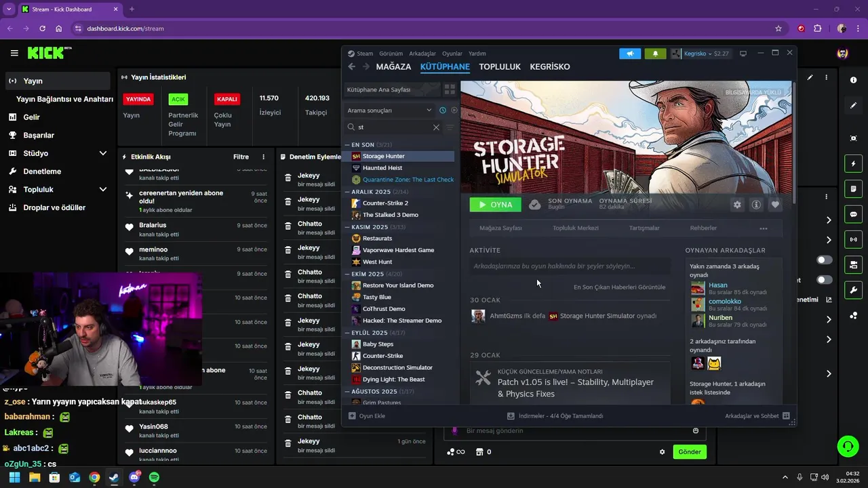Image resolution: width=868 pixels, height=488 pixels.
Task: Click activity comment input field
Action: click(x=570, y=266)
